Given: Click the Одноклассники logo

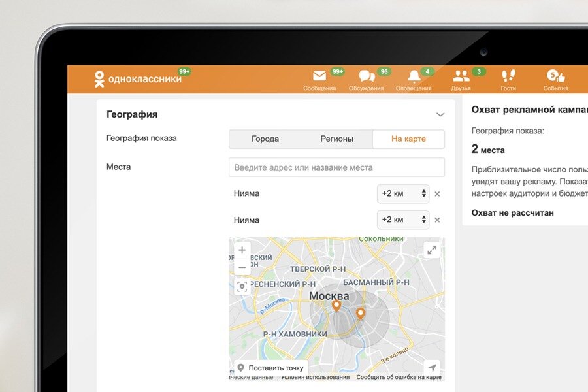Looking at the screenshot, I should [138, 79].
